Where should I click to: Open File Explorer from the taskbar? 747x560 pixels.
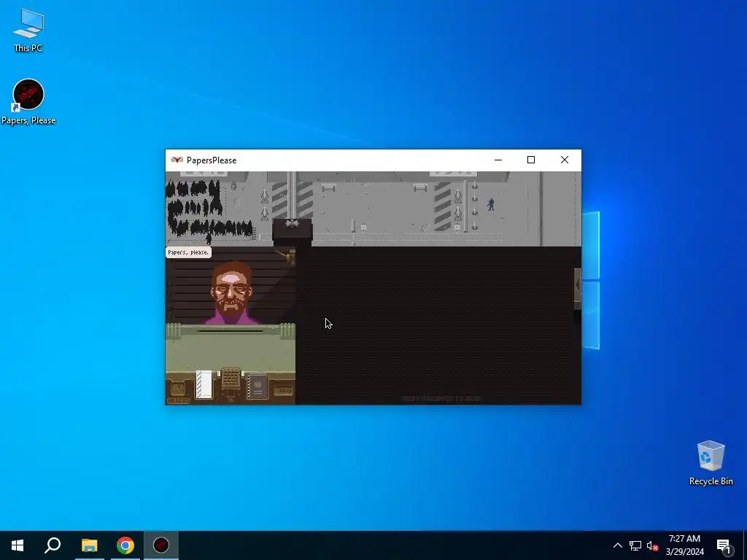pos(89,545)
